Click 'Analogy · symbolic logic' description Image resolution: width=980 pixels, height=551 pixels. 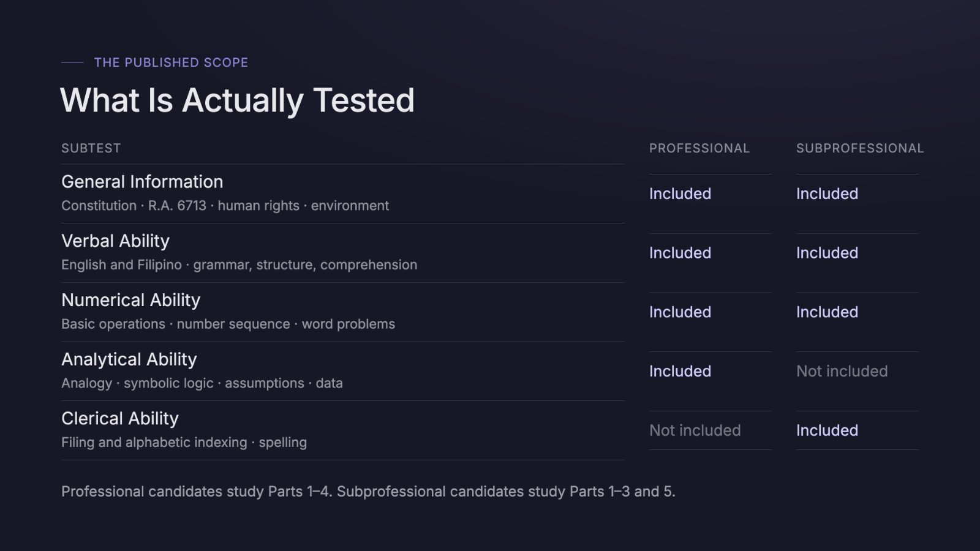coord(137,383)
